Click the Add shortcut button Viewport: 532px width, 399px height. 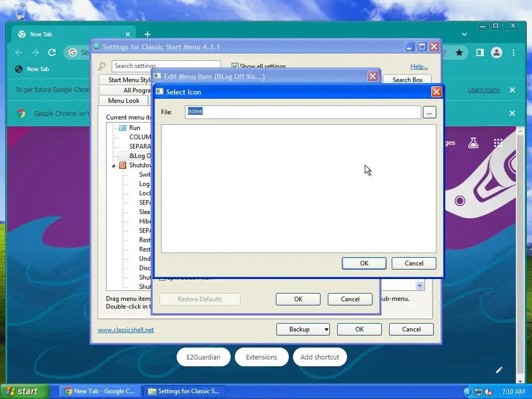320,357
